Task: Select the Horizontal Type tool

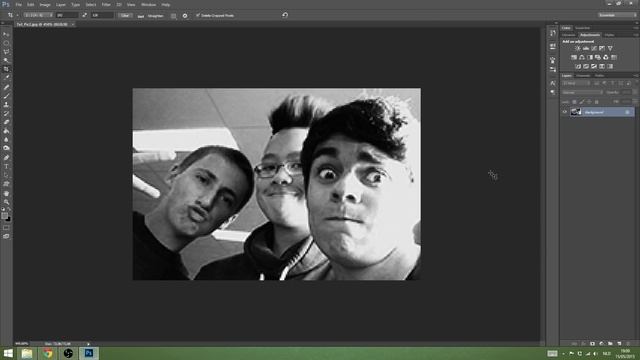Action: 6,167
